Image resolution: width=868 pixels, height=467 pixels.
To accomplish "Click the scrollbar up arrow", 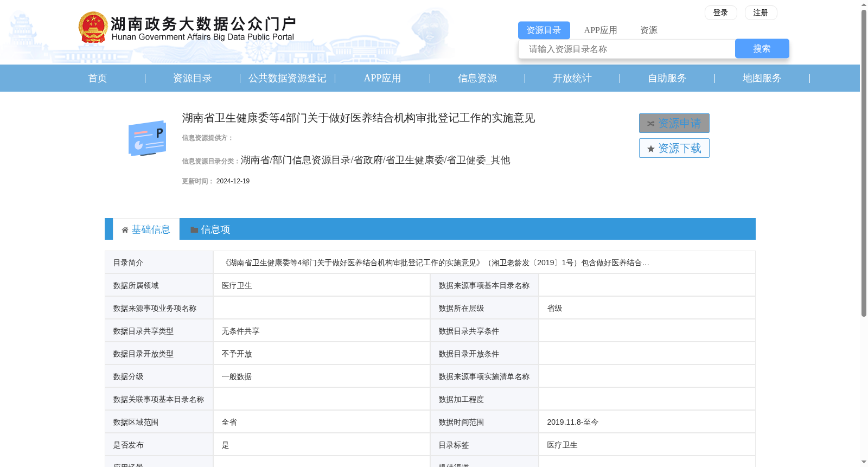I will click(x=864, y=4).
